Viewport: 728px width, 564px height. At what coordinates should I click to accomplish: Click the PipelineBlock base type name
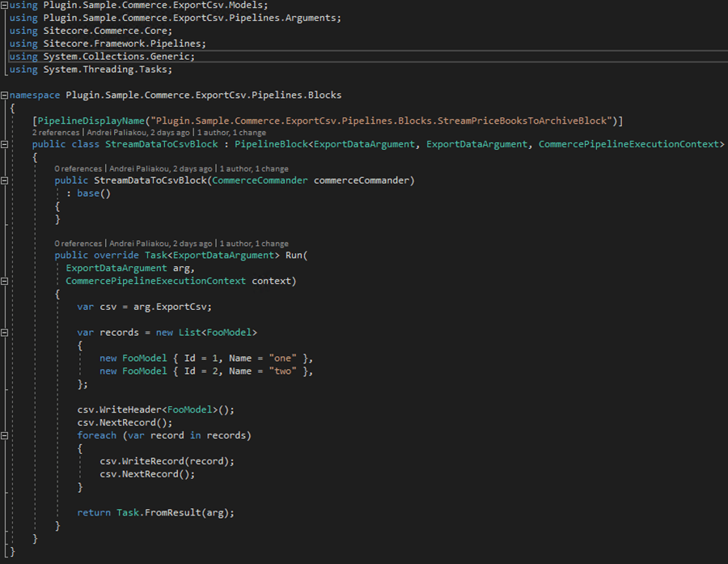point(271,145)
